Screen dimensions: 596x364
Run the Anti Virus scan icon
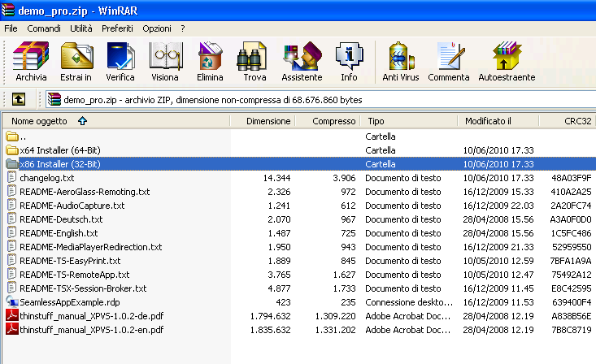(x=401, y=56)
